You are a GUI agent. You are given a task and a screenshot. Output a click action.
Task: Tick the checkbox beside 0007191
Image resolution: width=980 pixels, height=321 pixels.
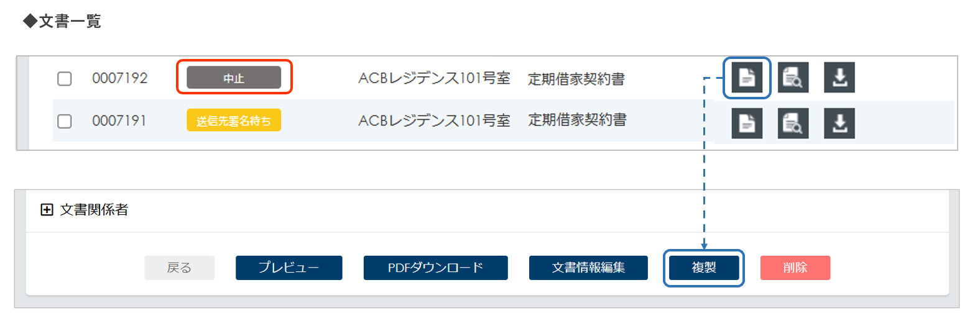pyautogui.click(x=65, y=121)
